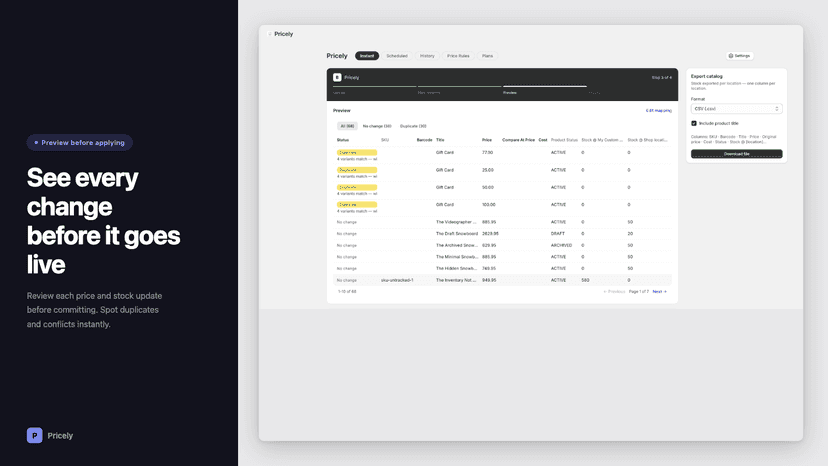Click the Export catalog heading
This screenshot has width=828, height=466.
coord(707,76)
